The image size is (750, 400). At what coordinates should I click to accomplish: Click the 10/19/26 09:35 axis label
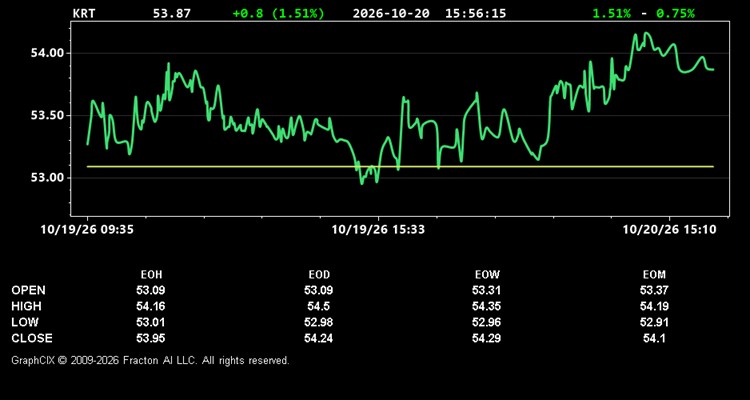(x=87, y=230)
